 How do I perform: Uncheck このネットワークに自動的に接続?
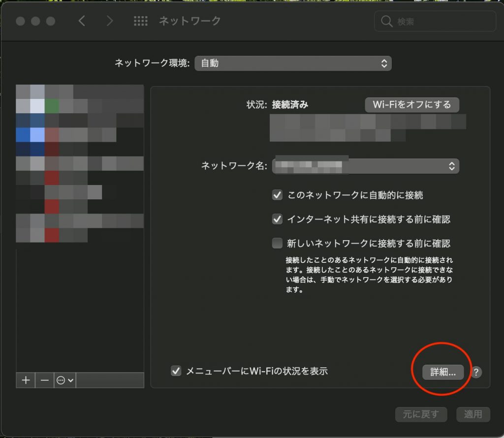[x=277, y=195]
